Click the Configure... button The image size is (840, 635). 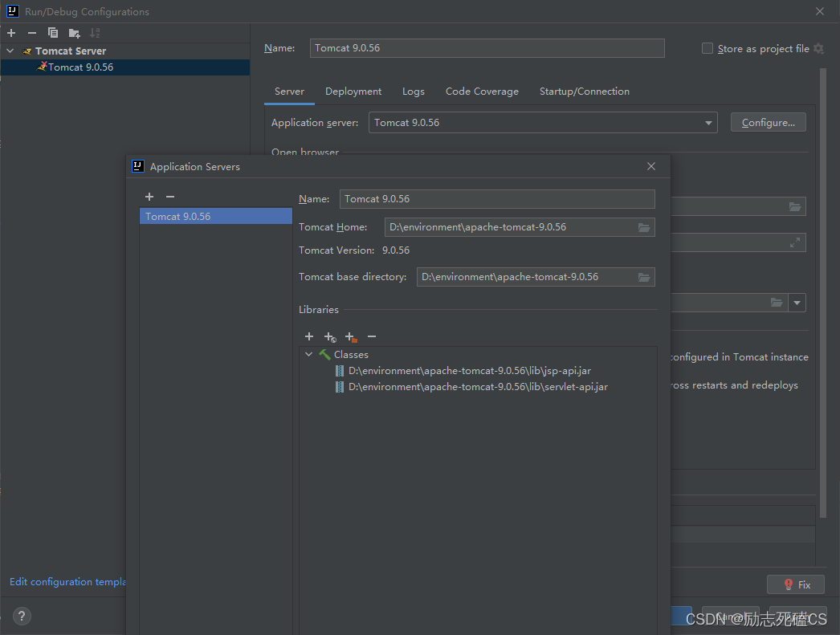tap(768, 123)
